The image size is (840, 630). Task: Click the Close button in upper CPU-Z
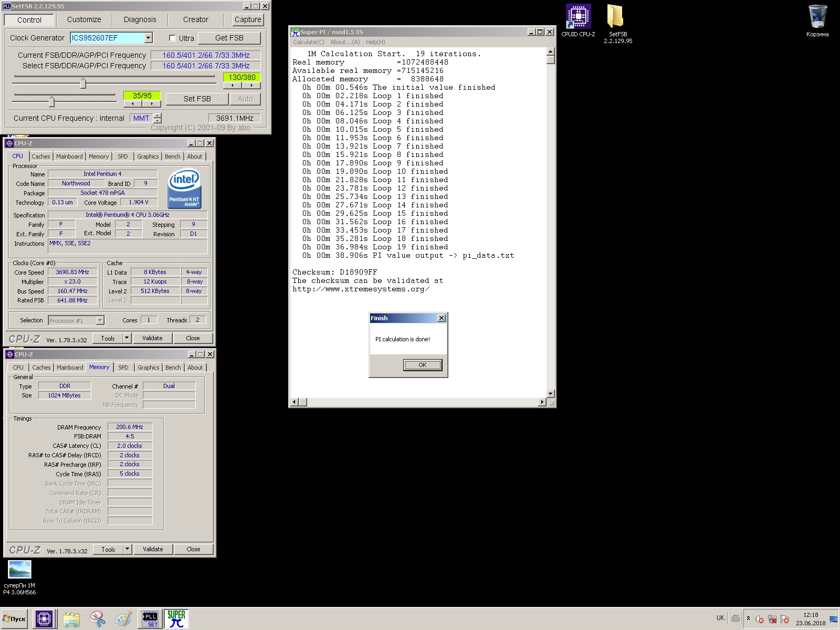(193, 338)
